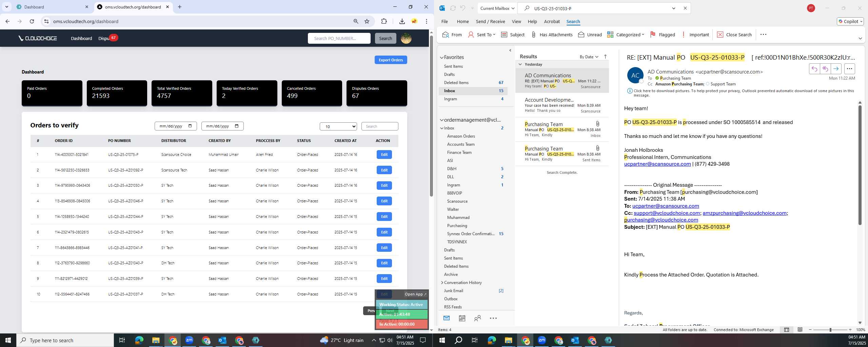Click the Reply All icon in email
The image size is (868, 347).
(825, 69)
